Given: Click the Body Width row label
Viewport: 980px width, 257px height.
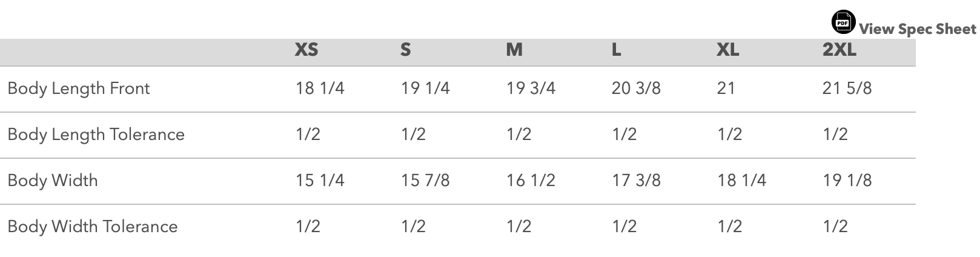Looking at the screenshot, I should tap(53, 180).
